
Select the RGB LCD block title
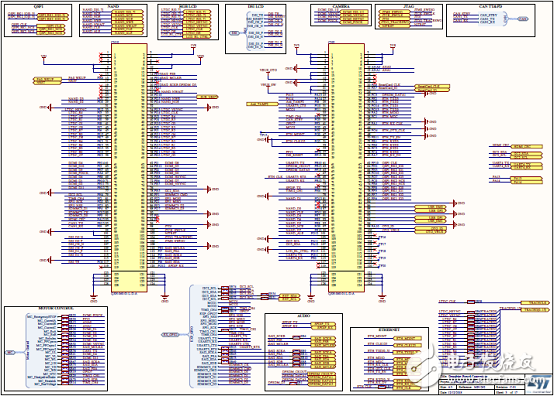[188, 7]
